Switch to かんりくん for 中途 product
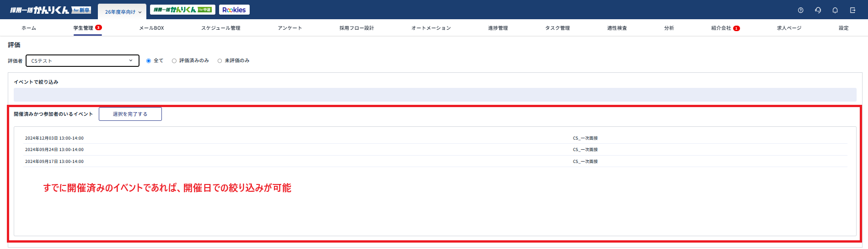 182,10
